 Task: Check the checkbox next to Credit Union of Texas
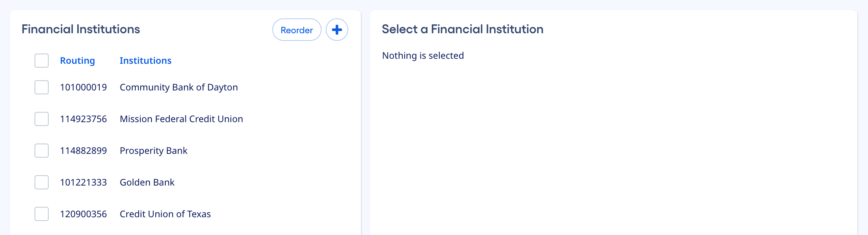[x=41, y=214]
